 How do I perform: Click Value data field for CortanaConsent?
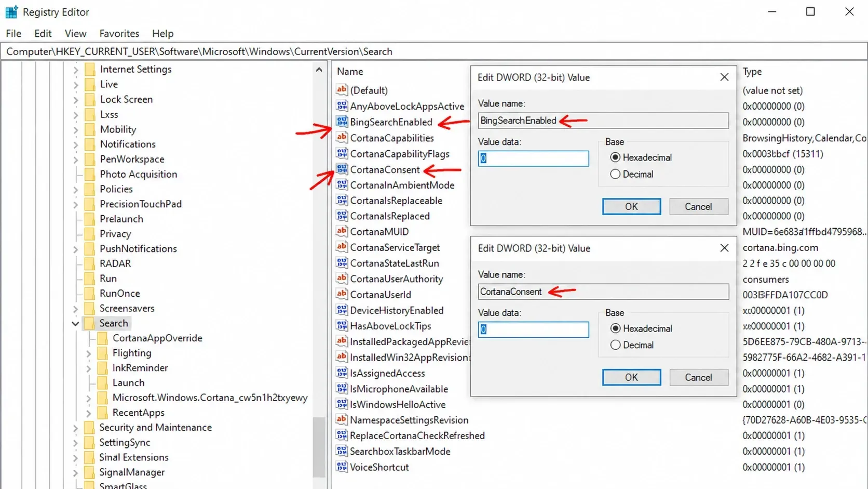point(534,329)
